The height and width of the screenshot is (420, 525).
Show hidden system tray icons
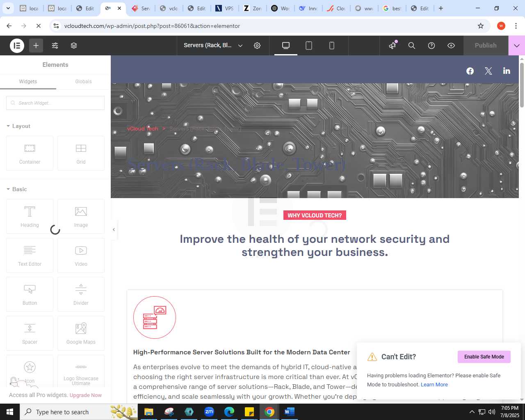(x=472, y=412)
